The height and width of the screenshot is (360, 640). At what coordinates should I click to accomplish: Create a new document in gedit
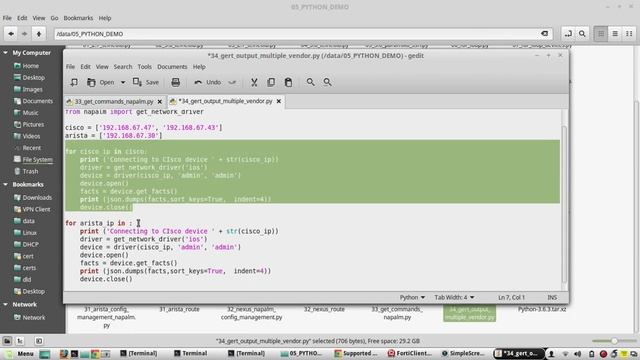click(74, 82)
